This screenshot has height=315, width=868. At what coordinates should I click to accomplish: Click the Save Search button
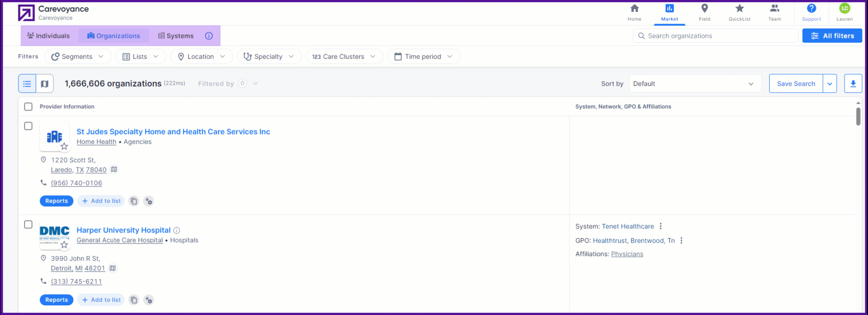(796, 84)
